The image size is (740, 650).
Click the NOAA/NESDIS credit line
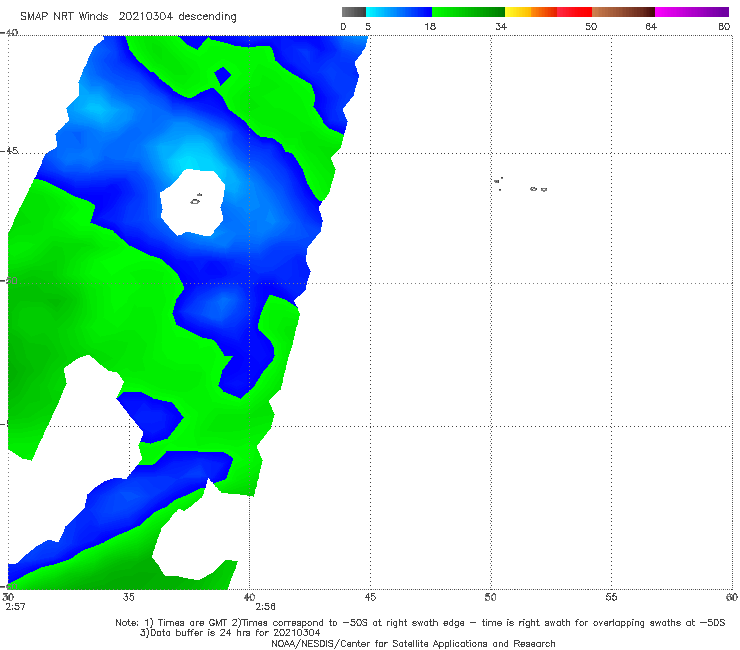pyautogui.click(x=413, y=643)
